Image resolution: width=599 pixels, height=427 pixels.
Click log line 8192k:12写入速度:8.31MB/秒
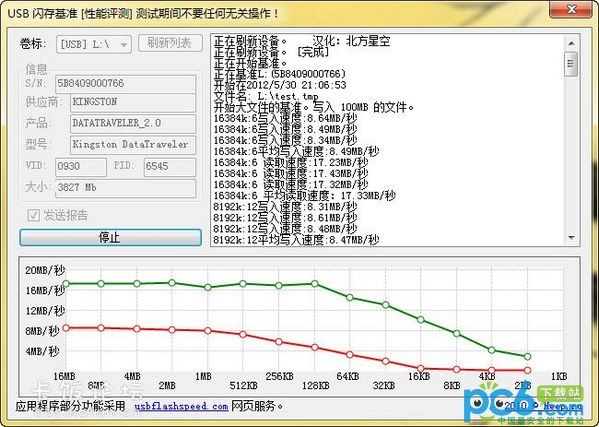[x=285, y=207]
